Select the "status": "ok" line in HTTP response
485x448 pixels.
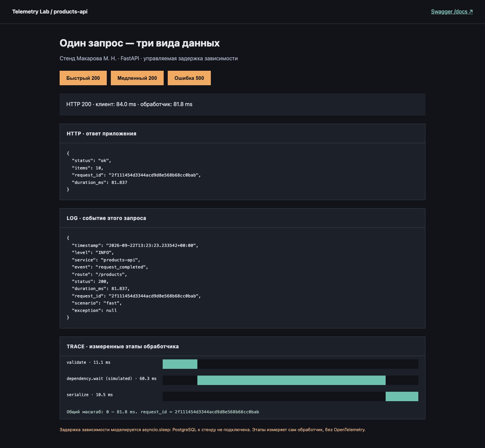(92, 161)
